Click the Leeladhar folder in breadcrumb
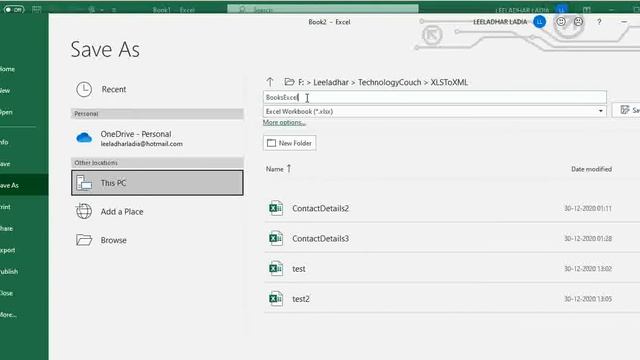Viewport: 640px width, 360px height. (x=331, y=82)
